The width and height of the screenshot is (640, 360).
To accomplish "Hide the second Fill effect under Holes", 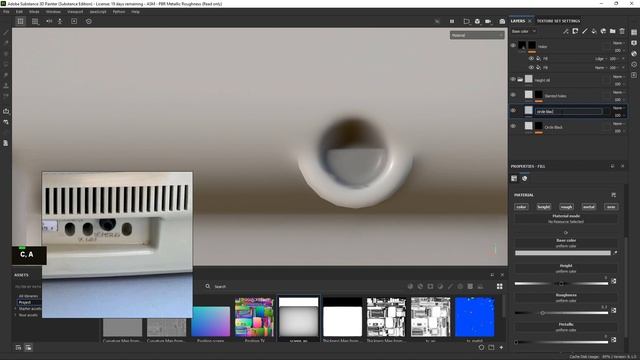I will coord(531,67).
